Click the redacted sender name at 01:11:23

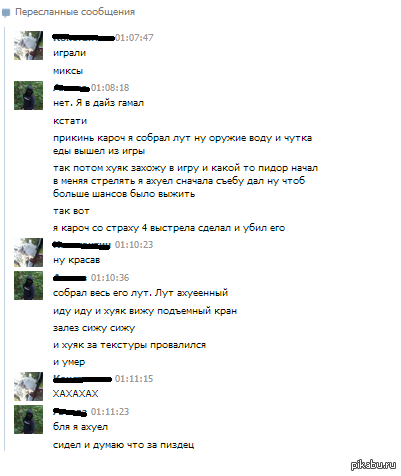pyautogui.click(x=70, y=412)
